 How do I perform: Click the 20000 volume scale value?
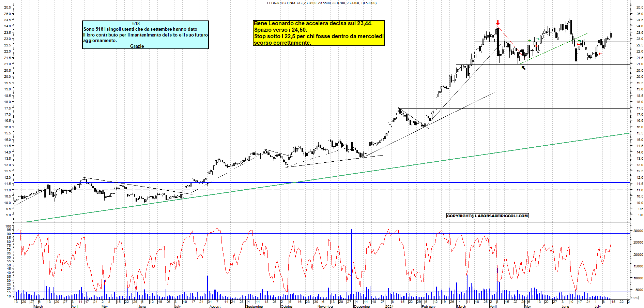[x=638, y=254]
